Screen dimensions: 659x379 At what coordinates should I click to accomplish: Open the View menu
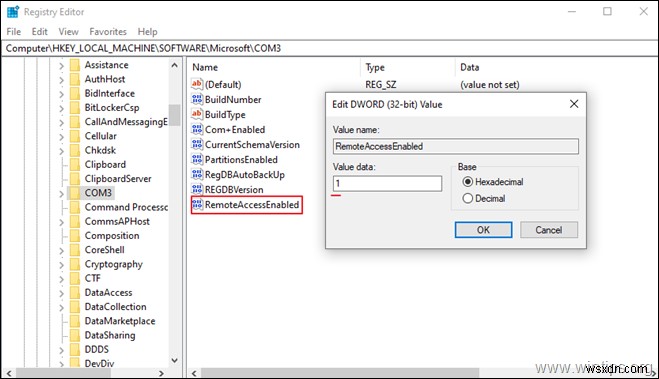coord(69,32)
